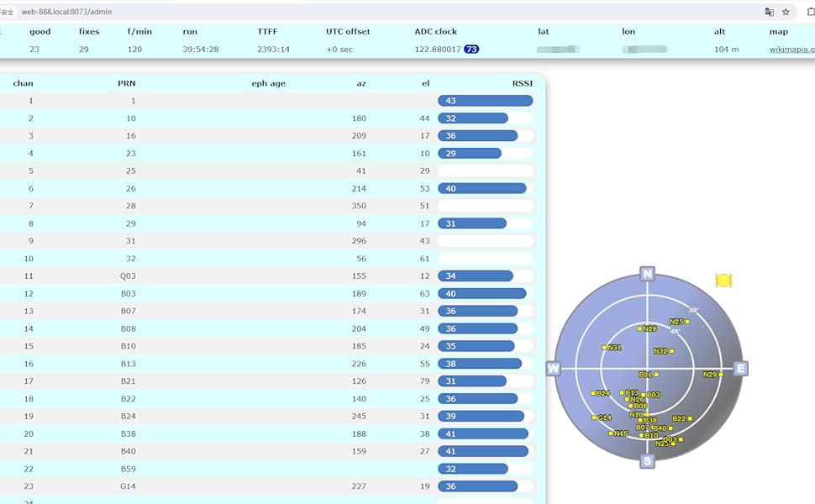Click the E compass marker on sky plot
The image size is (815, 504).
740,369
